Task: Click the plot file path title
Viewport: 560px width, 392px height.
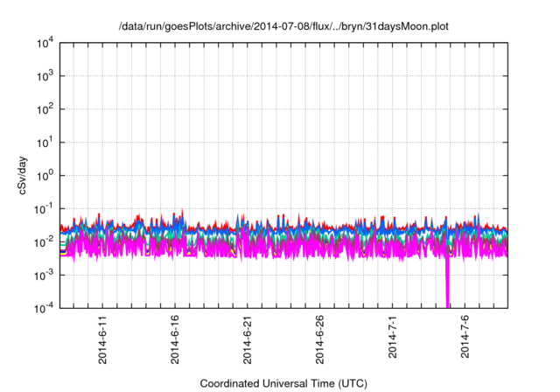Action: coord(285,24)
